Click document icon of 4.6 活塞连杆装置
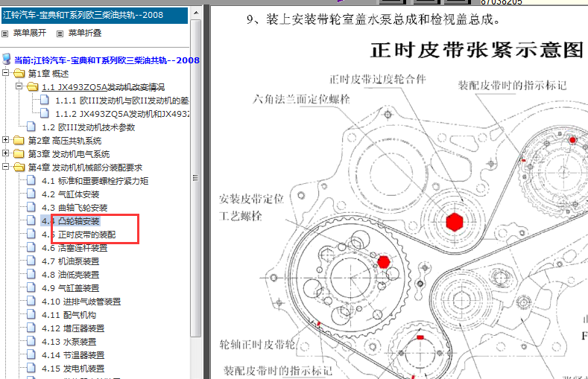 point(31,246)
